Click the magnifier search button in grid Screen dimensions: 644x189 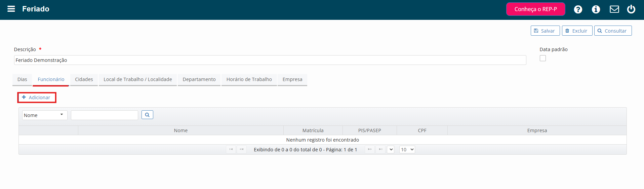click(x=147, y=115)
